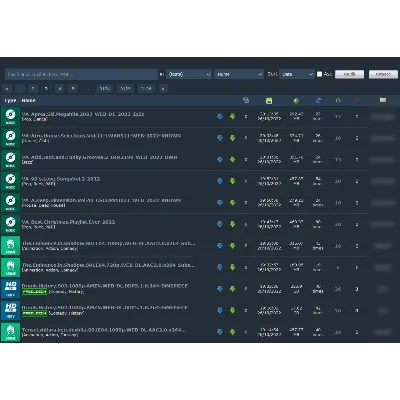
Task: Click blue arrow icon for Deep.Dimension row
Action: click(x=220, y=203)
